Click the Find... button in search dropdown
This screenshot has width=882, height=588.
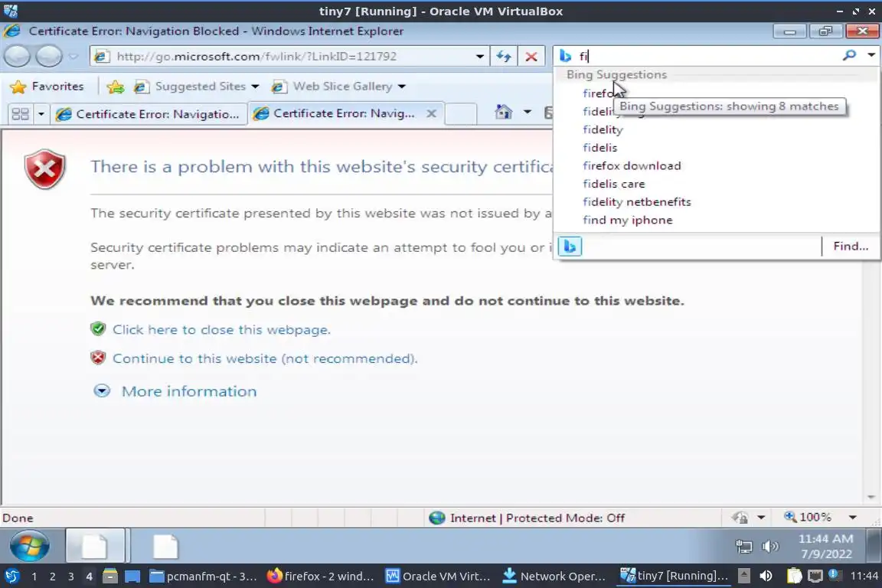[x=851, y=246]
